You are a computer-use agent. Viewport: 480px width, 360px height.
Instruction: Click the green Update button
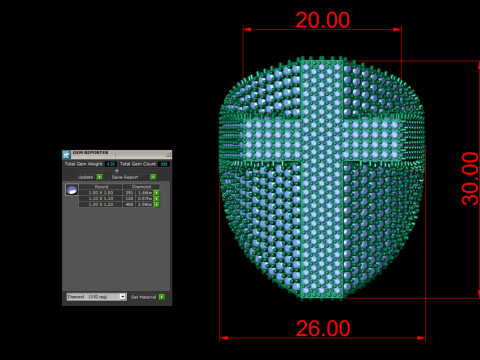99,177
